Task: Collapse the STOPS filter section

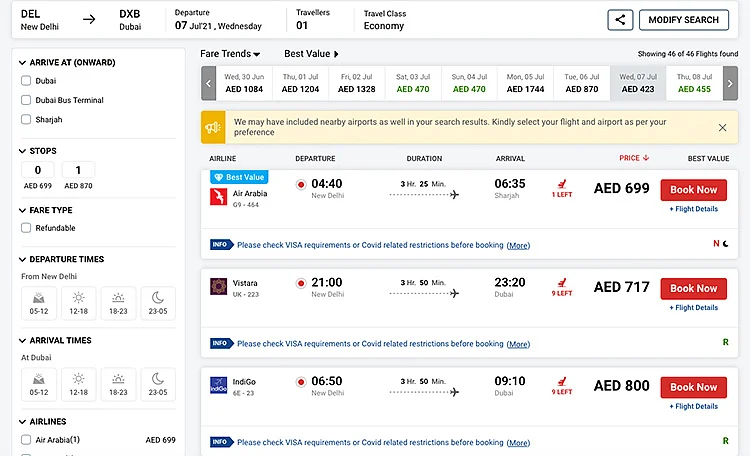Action: point(22,151)
